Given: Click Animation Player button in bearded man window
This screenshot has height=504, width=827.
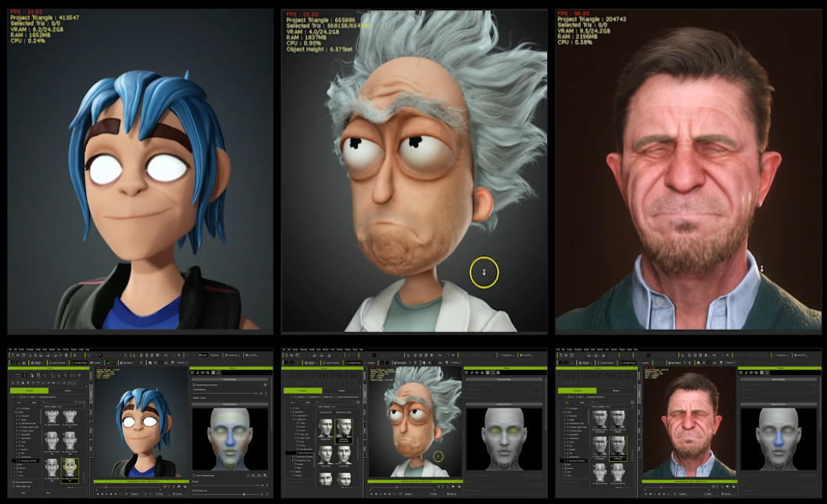Looking at the screenshot, I should point(629,363).
